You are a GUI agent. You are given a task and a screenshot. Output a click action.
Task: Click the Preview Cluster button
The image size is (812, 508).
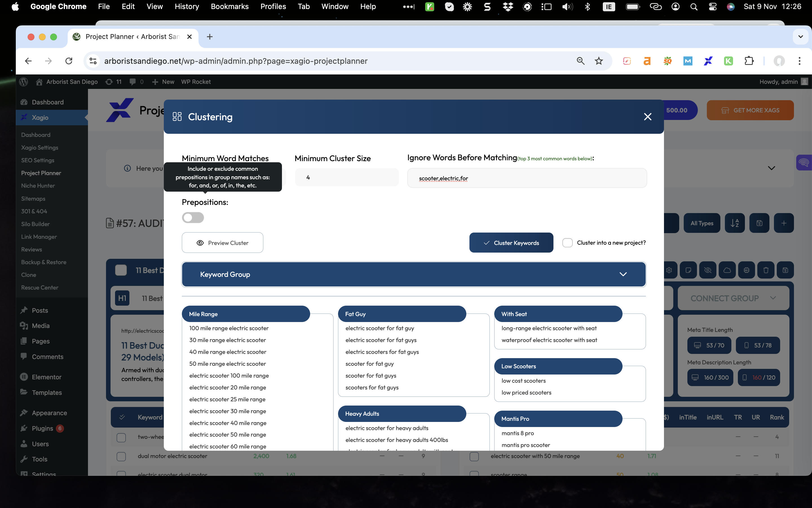coord(222,243)
